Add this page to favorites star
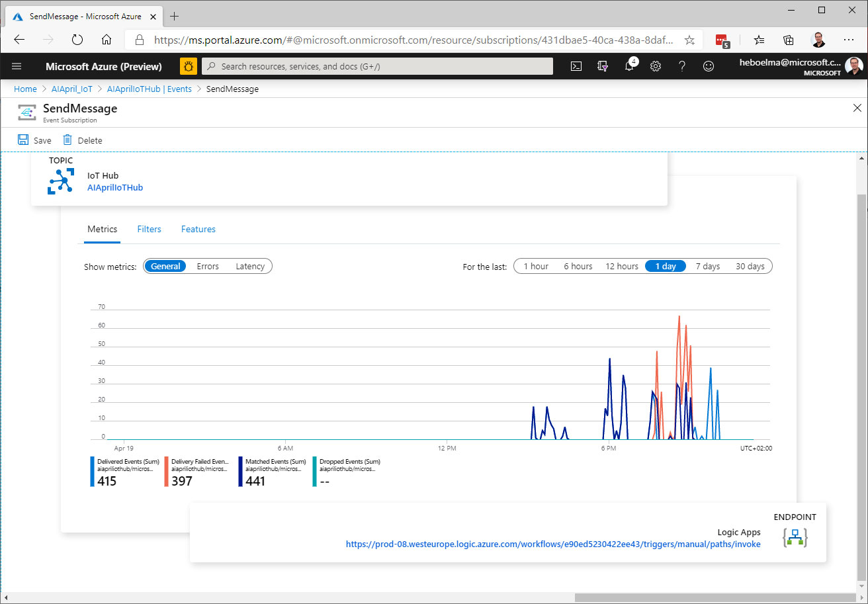 tap(689, 40)
